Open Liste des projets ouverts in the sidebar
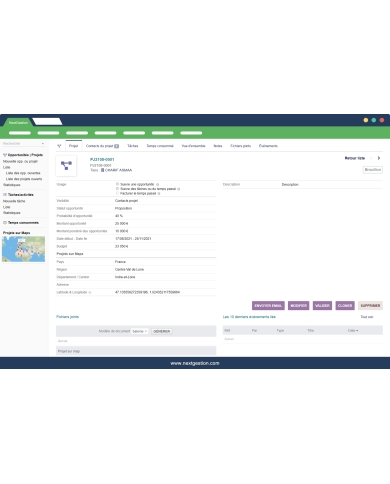Viewport: 390px width, 484px height. click(24, 179)
